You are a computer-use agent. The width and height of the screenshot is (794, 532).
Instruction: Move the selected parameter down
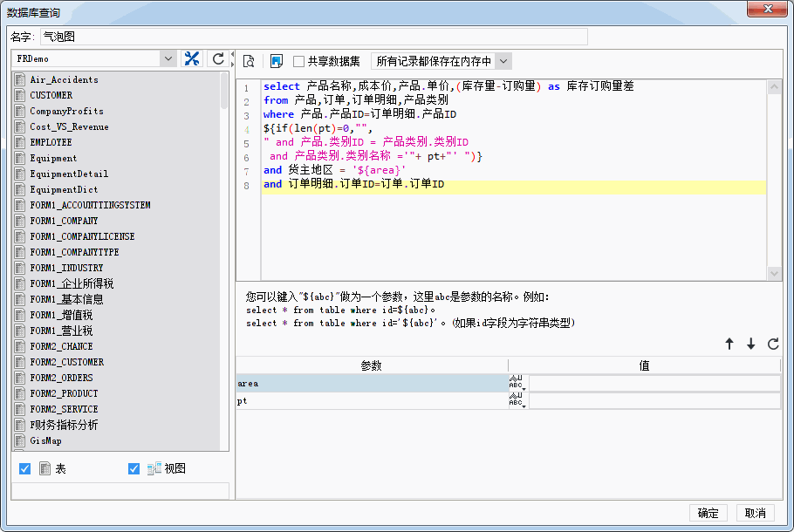(x=750, y=344)
